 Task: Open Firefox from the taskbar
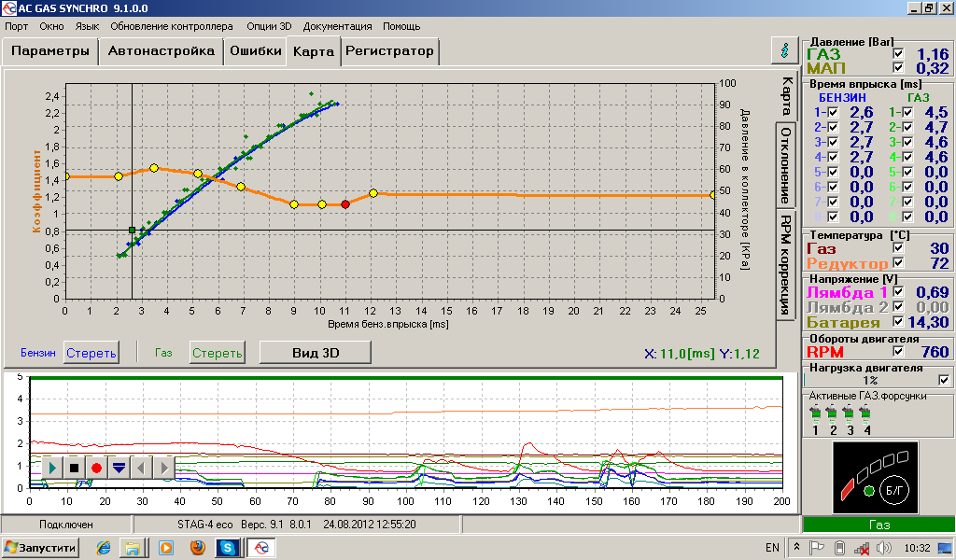pyautogui.click(x=198, y=548)
